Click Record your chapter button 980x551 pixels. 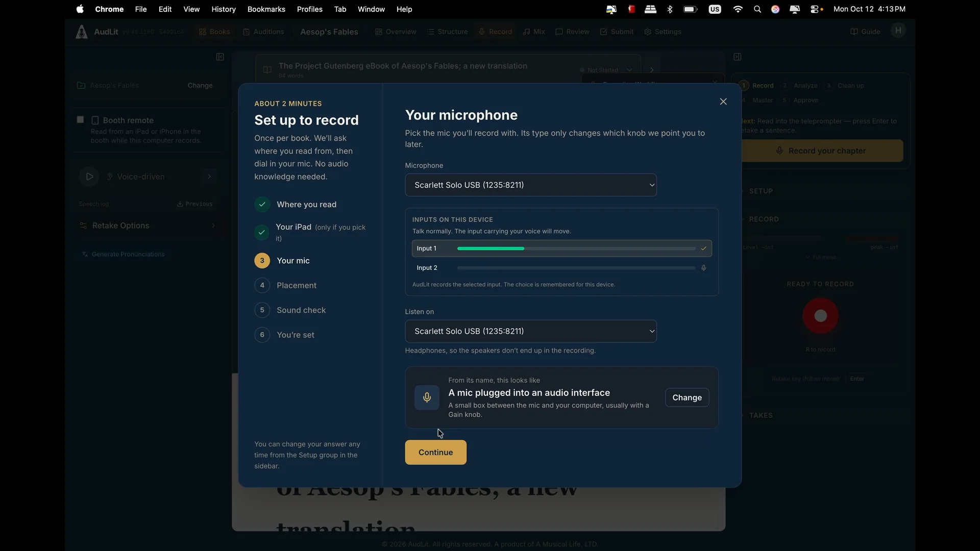pyautogui.click(x=821, y=151)
